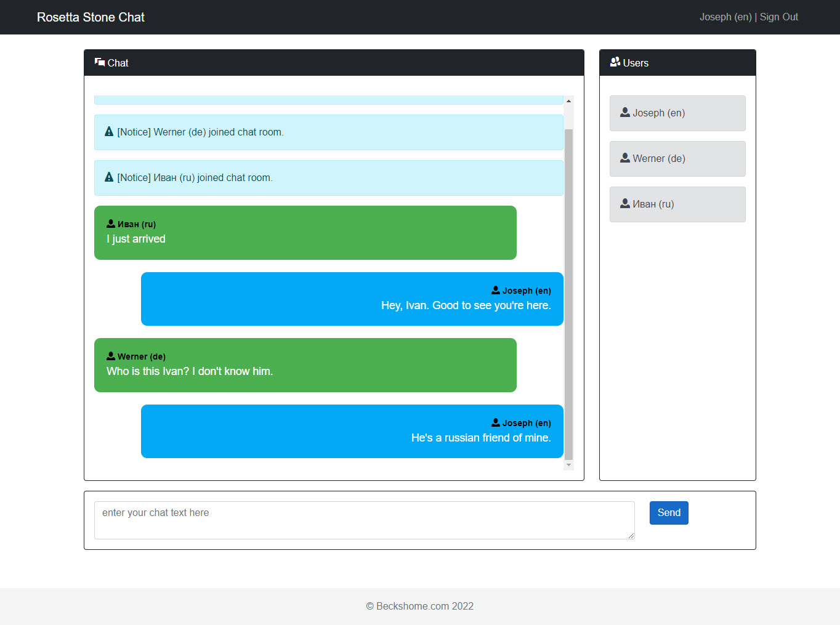Select Иван (ru) in the Users list
Viewport: 840px width, 625px height.
pos(677,204)
